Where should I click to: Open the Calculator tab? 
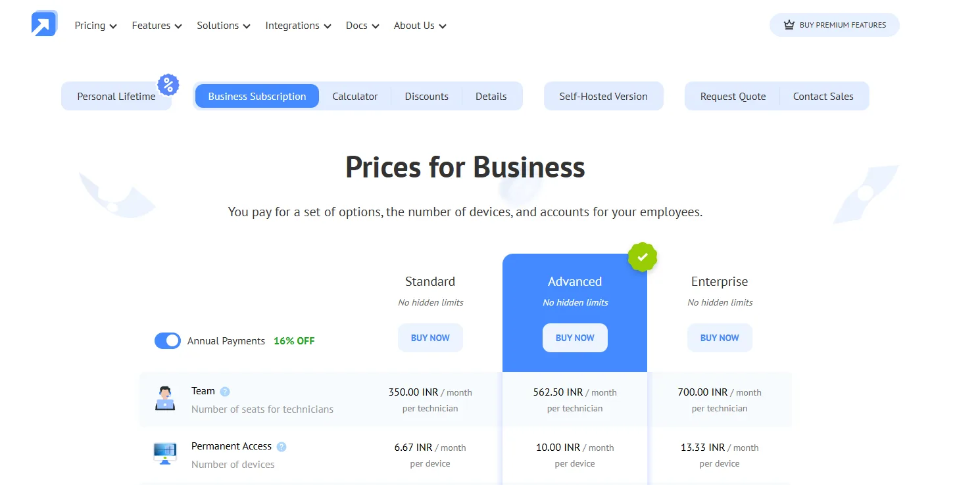(355, 96)
